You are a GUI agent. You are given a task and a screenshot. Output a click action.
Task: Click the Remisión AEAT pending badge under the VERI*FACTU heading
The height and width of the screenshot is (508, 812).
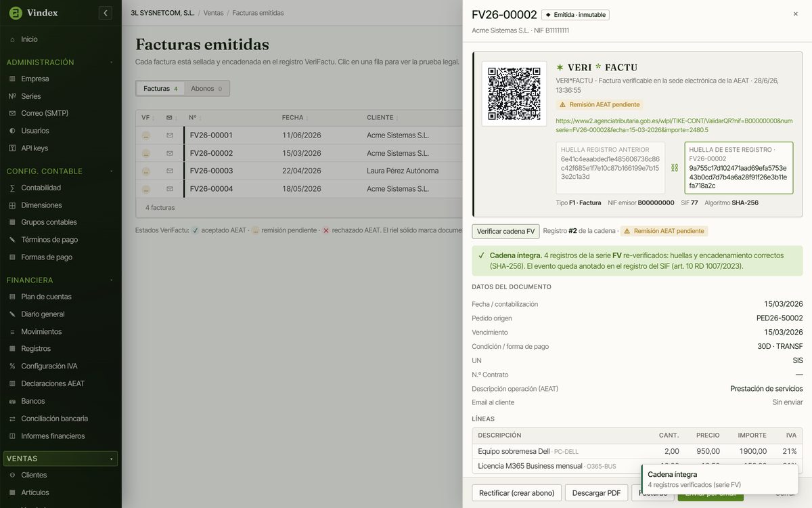[599, 105]
